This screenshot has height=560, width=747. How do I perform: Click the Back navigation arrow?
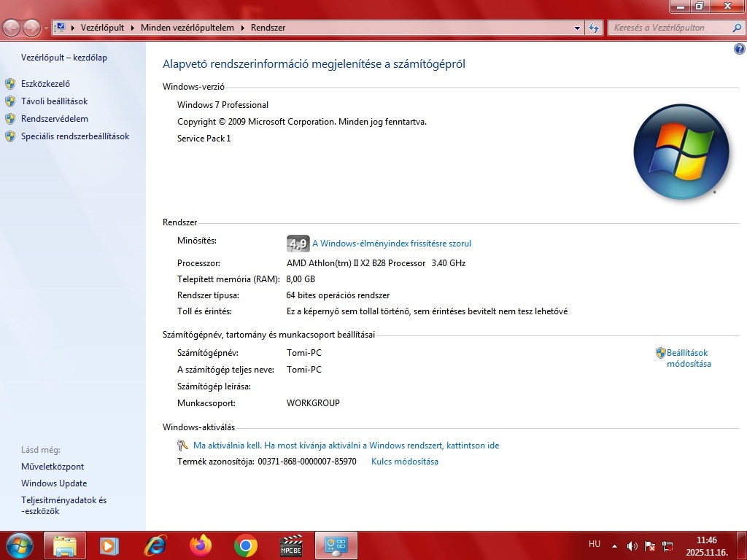pos(11,28)
